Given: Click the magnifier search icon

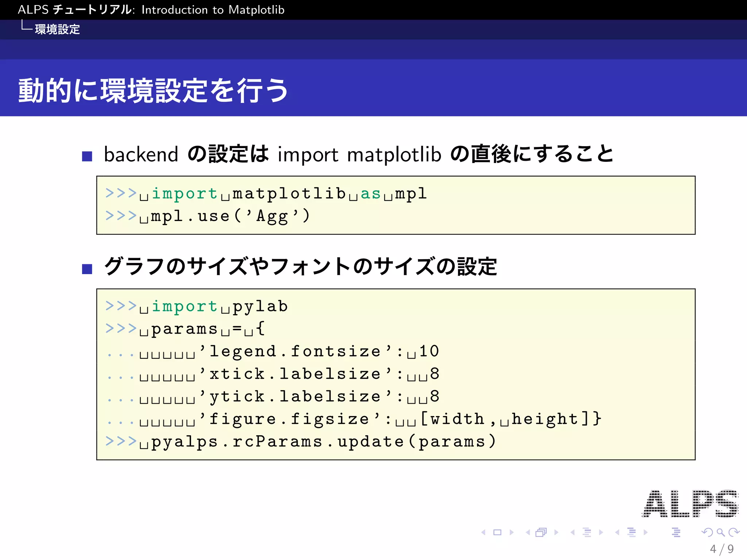Looking at the screenshot, I should [720, 532].
